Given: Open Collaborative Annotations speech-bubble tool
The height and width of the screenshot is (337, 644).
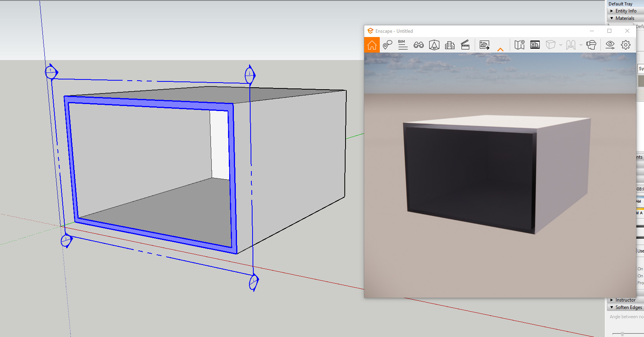Looking at the screenshot, I should [387, 45].
